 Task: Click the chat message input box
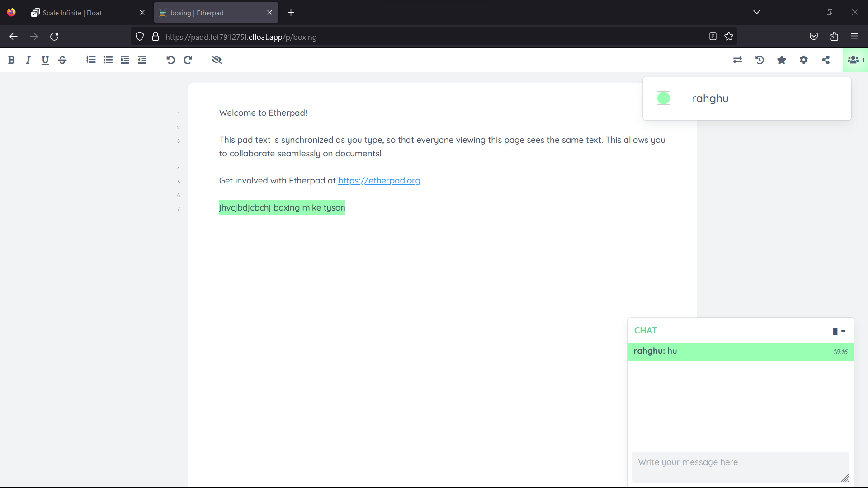pos(741,467)
